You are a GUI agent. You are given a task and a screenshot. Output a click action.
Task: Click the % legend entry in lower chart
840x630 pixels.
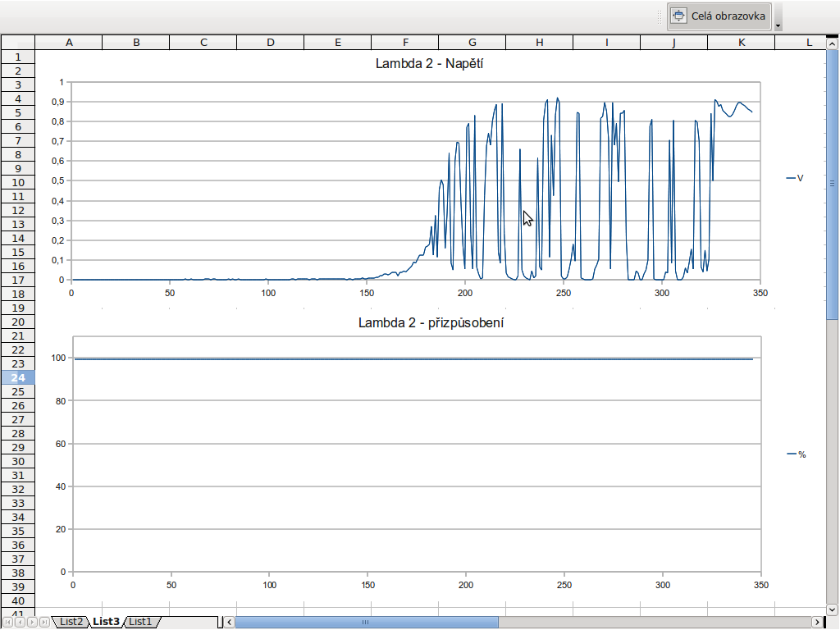point(796,454)
